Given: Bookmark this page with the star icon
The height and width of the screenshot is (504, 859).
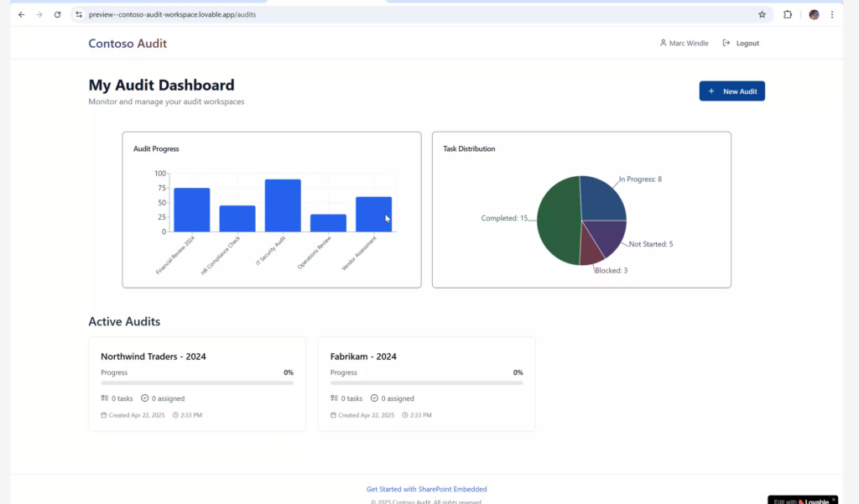Looking at the screenshot, I should click(x=762, y=15).
